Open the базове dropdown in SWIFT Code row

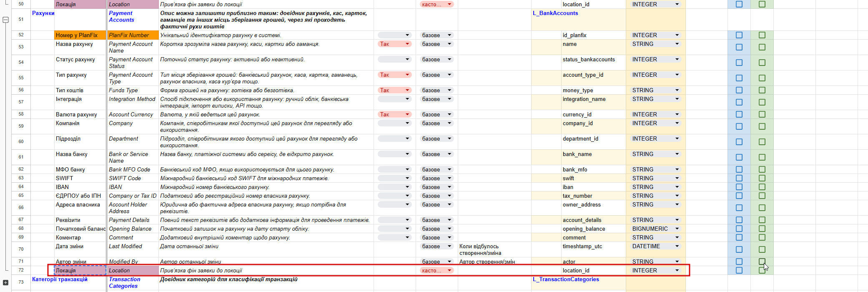pyautogui.click(x=437, y=178)
